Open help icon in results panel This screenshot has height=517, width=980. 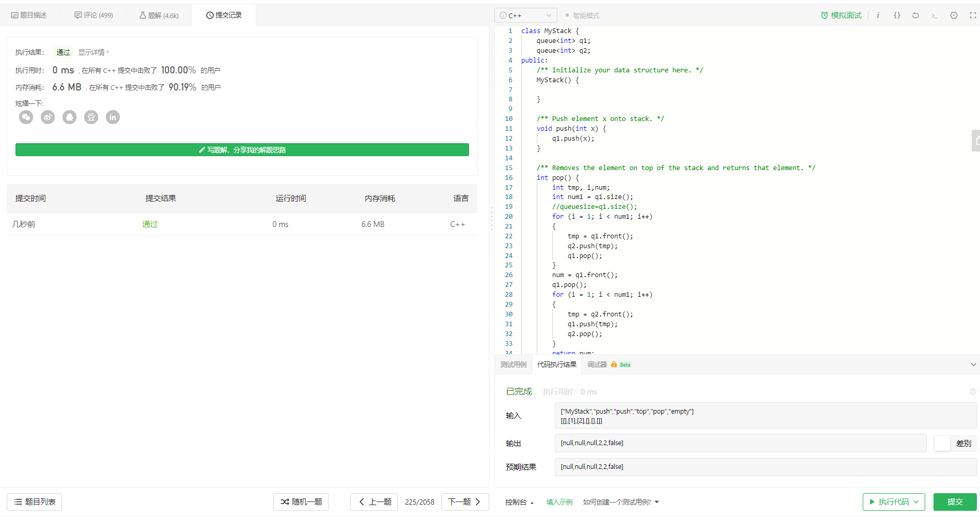point(973,392)
